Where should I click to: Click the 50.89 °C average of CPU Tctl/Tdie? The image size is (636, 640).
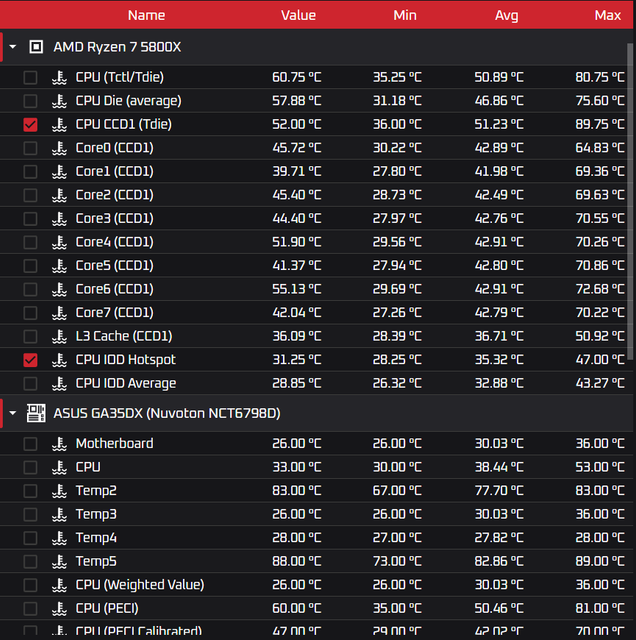(499, 77)
